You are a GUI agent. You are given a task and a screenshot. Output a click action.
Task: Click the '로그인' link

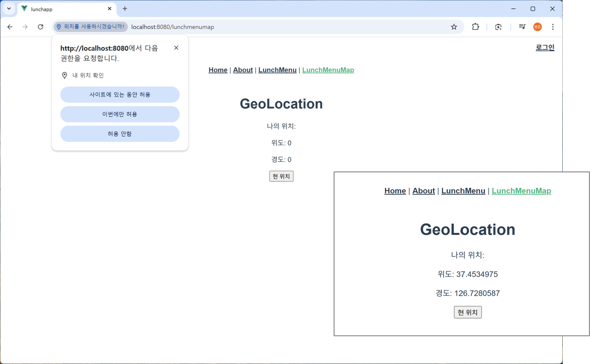point(545,48)
